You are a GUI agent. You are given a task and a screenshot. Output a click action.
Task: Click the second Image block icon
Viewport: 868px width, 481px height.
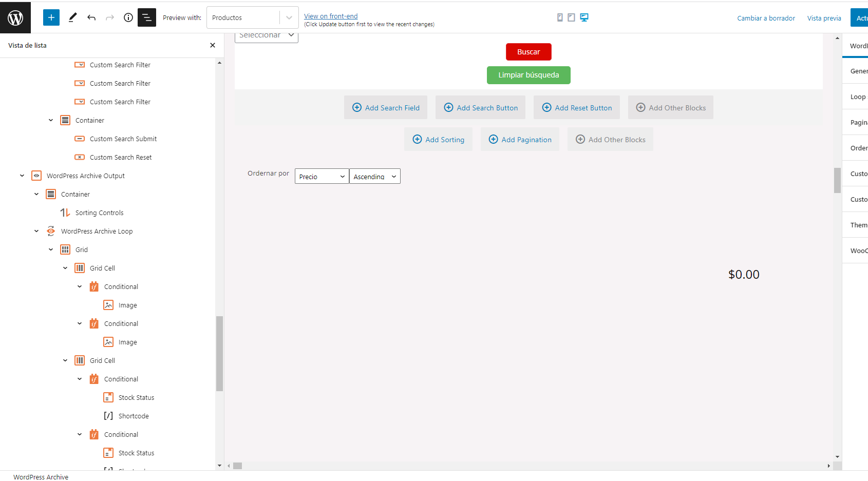(108, 342)
